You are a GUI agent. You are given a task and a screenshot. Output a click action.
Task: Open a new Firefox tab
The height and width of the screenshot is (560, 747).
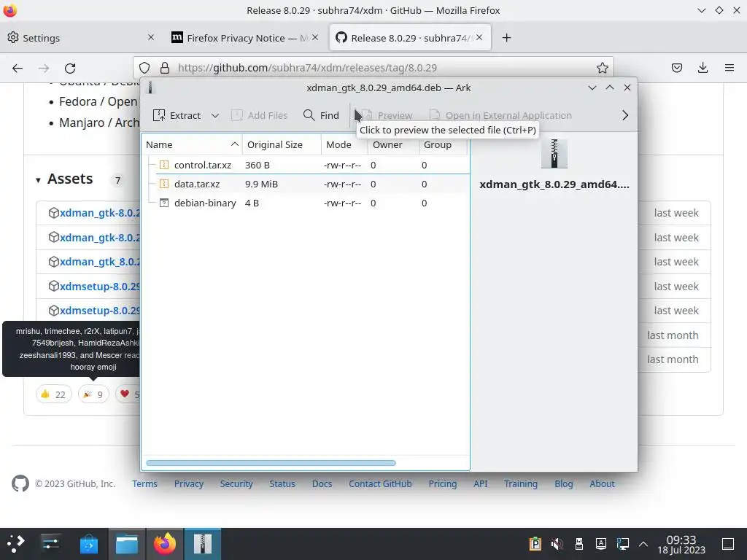(x=506, y=38)
